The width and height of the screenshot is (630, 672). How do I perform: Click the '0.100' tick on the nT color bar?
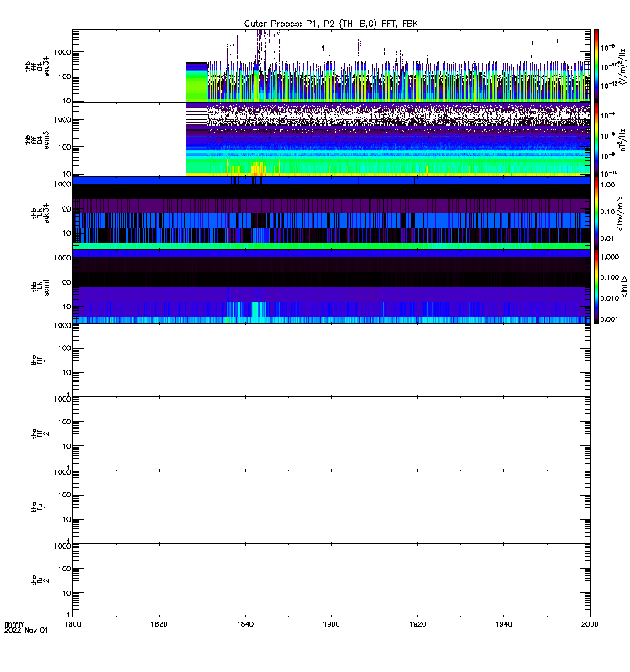click(x=610, y=277)
